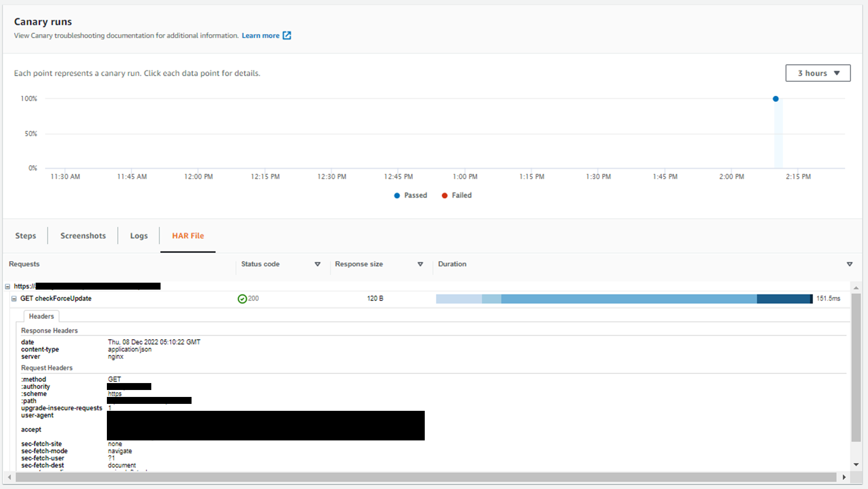Switch to the Logs tab
Image resolution: width=868 pixels, height=489 pixels.
pos(139,235)
